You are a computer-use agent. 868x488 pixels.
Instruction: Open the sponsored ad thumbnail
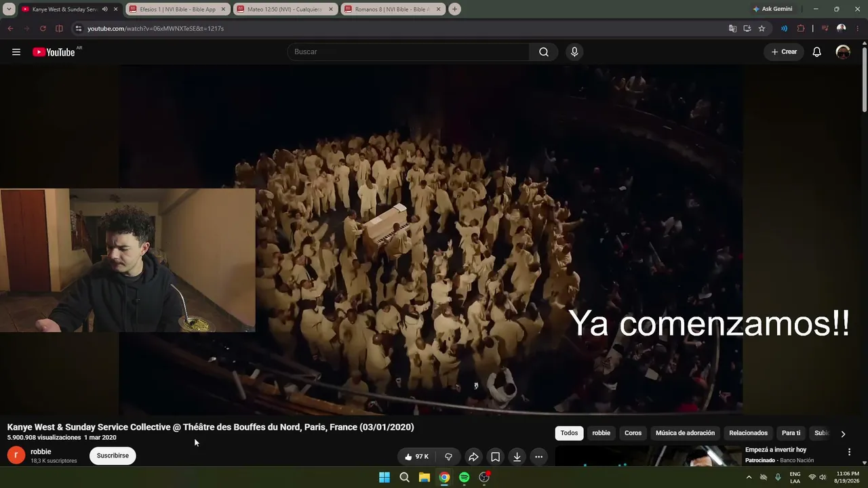(x=648, y=455)
